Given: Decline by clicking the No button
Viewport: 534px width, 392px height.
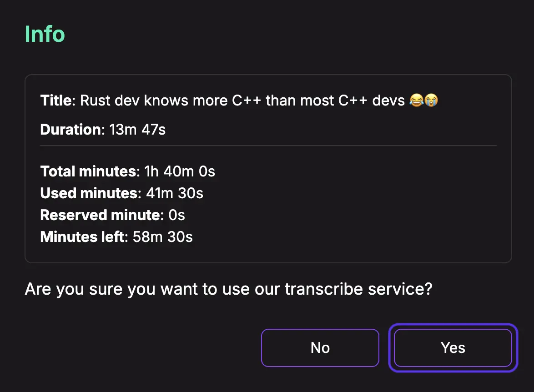Looking at the screenshot, I should pyautogui.click(x=320, y=348).
